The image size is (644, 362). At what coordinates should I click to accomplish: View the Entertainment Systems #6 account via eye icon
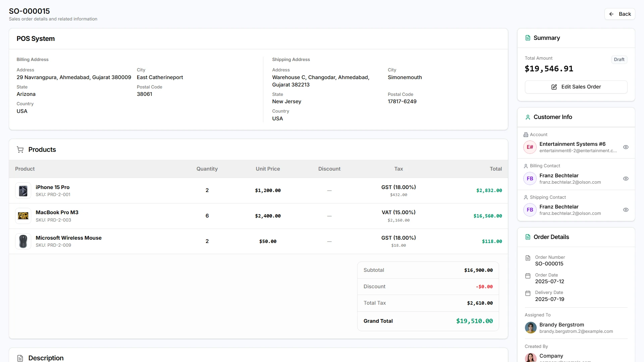(626, 147)
